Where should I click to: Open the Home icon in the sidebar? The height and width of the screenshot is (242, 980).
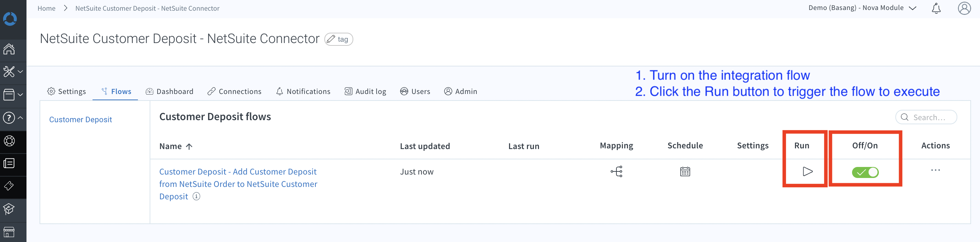(x=9, y=49)
